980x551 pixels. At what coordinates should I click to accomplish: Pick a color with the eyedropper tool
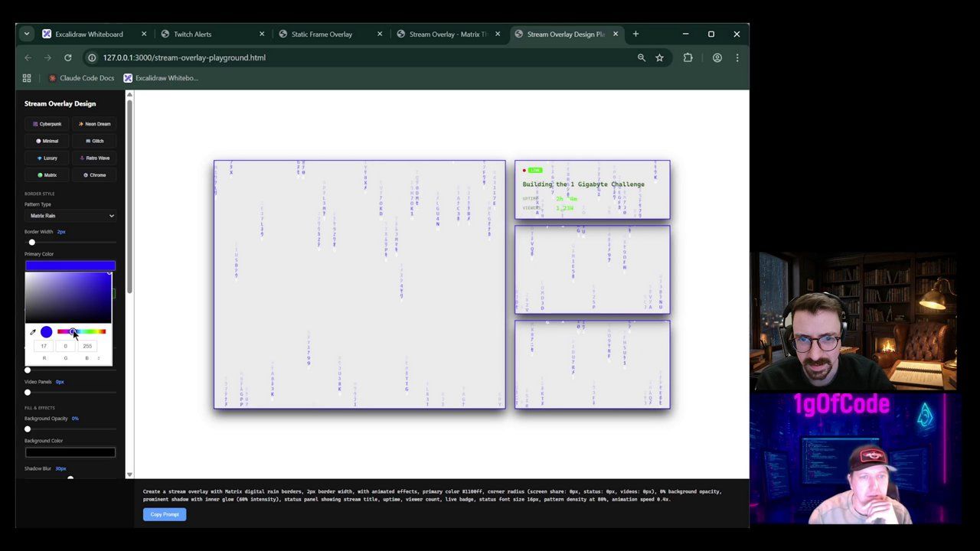[32, 332]
